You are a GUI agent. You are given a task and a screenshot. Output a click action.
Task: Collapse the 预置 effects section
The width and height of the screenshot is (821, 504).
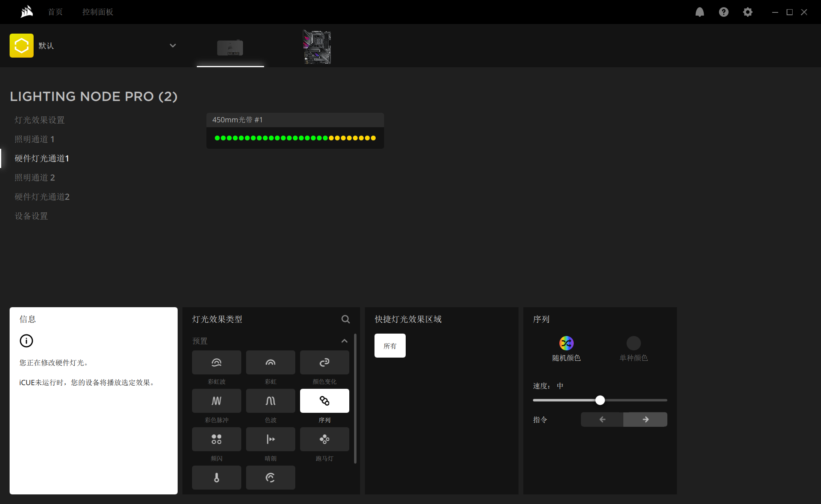[x=344, y=340]
